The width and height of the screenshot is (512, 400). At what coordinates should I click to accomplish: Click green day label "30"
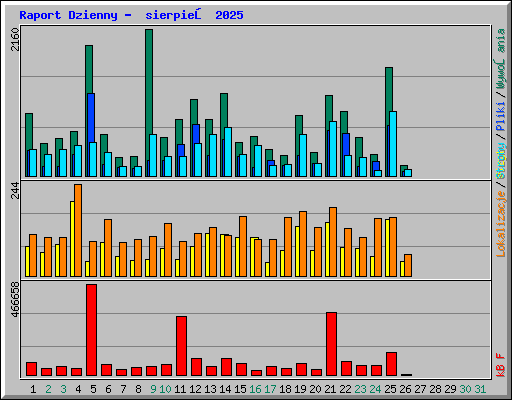(x=465, y=389)
